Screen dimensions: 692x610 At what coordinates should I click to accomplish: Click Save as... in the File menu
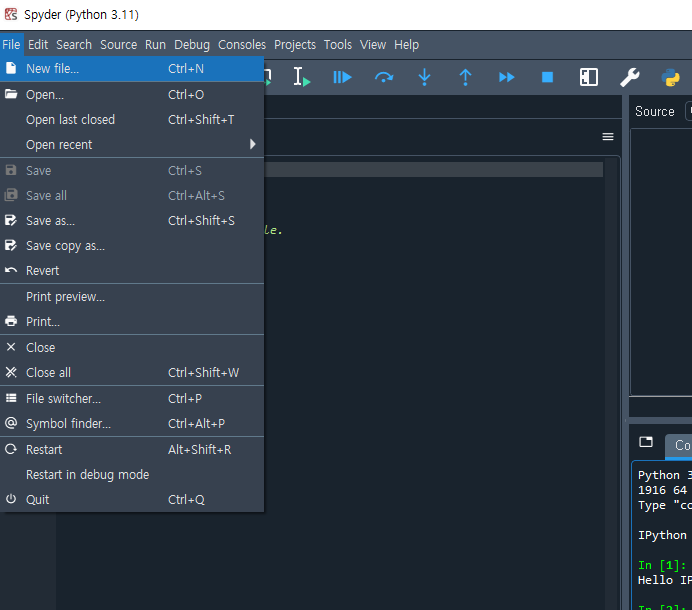(132, 221)
